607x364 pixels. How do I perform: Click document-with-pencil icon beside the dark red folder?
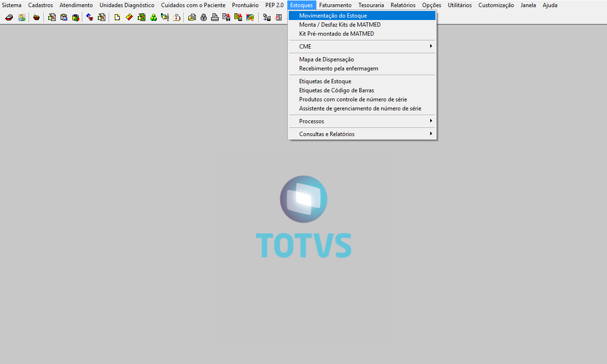click(52, 18)
